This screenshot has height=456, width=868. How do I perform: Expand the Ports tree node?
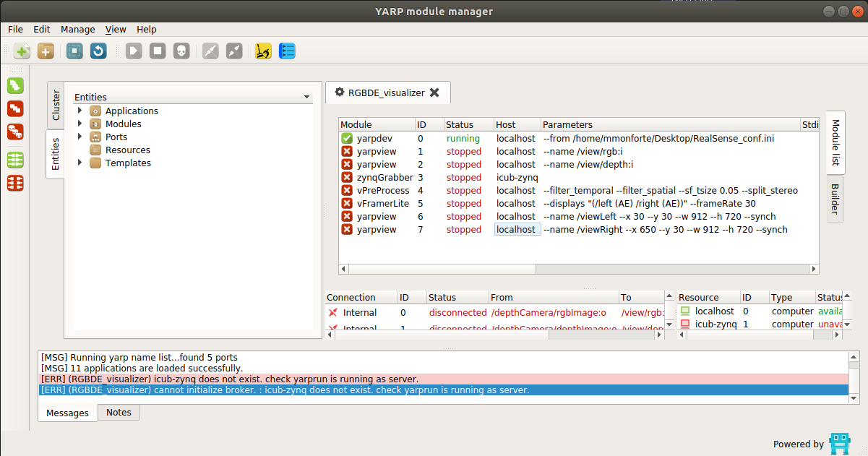tap(80, 137)
